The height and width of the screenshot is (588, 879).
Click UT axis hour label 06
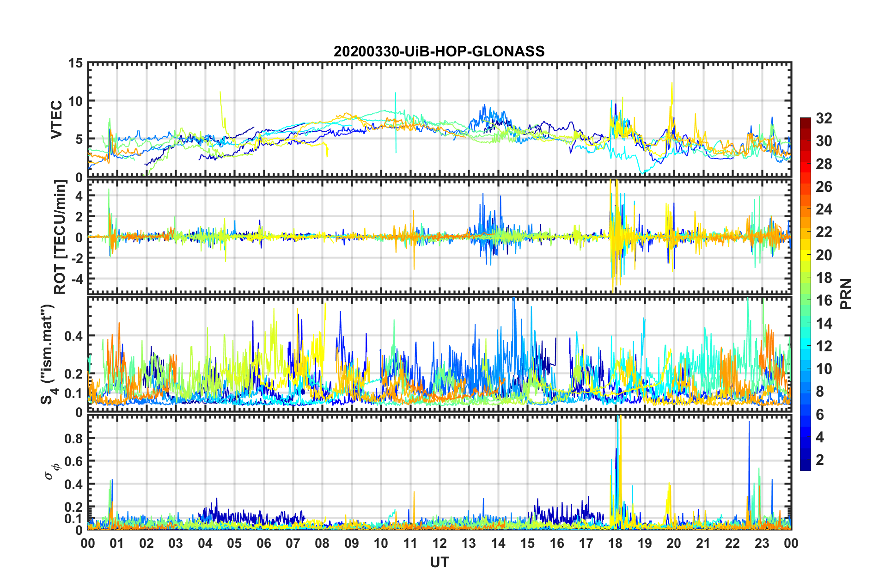[x=264, y=543]
